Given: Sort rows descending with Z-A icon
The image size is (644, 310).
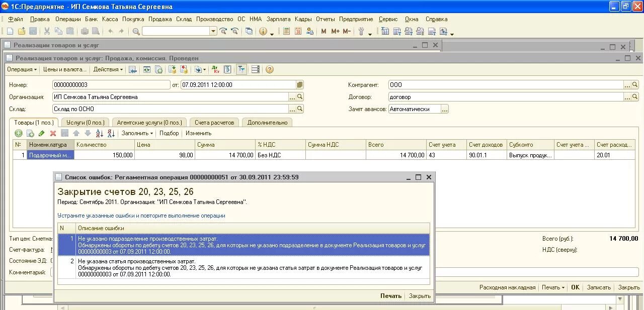Looking at the screenshot, I should click(x=111, y=133).
